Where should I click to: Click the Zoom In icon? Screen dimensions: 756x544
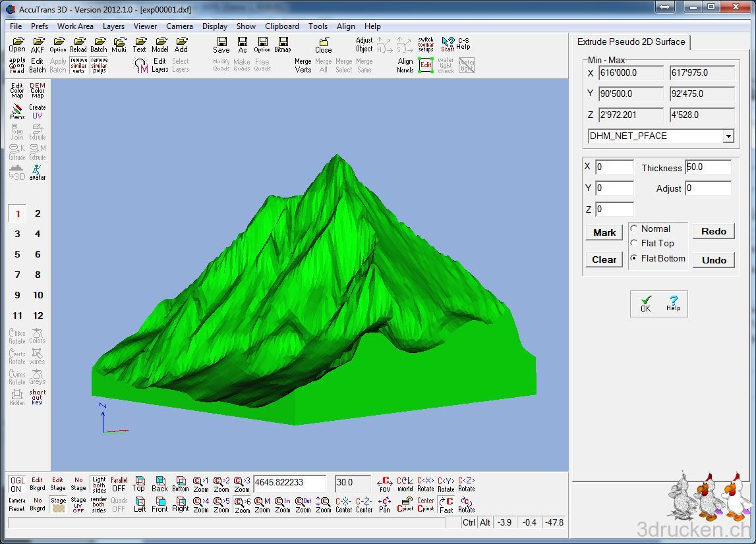pos(283,504)
